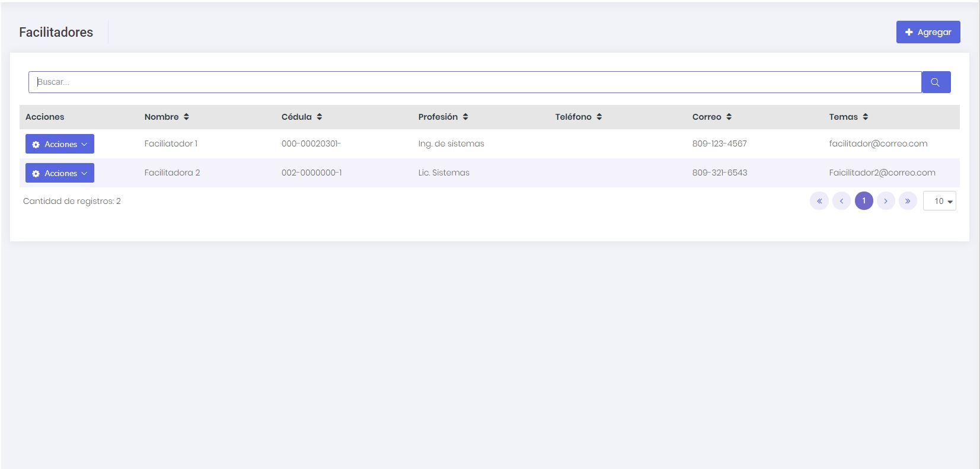Click the Facilitadores page title

point(56,32)
